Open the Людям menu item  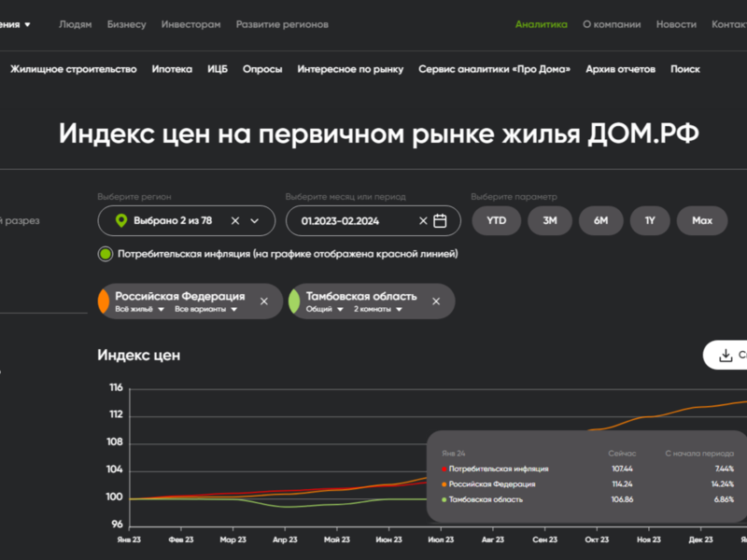pos(76,24)
